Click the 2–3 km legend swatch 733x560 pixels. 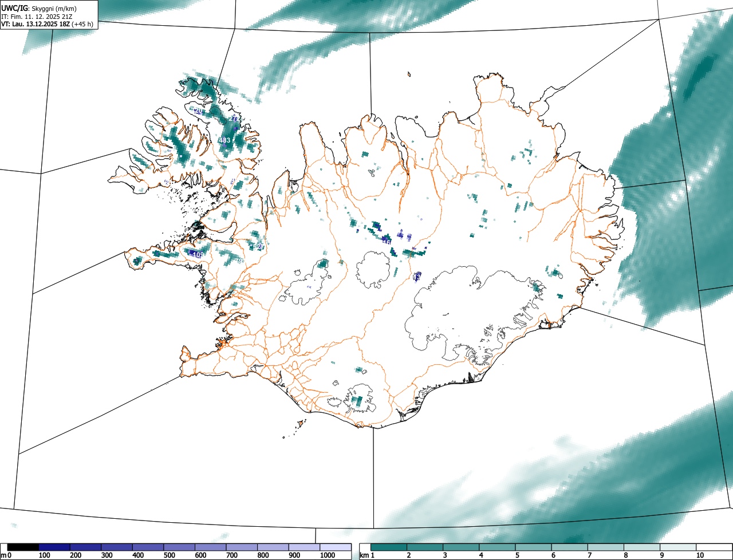click(425, 547)
